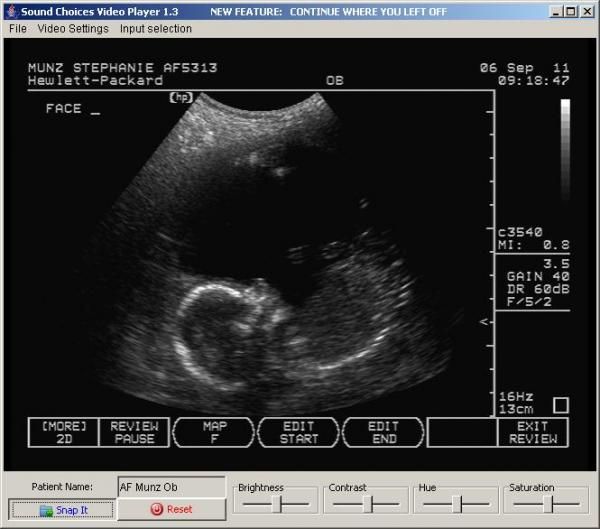Minimize the Sound Choices Video Player window
Screen dimensions: 600x529
[x=556, y=12]
